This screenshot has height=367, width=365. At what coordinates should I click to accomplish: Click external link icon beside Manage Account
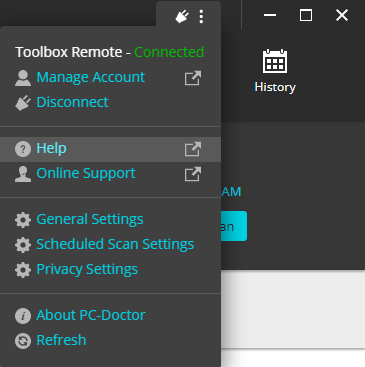193,78
